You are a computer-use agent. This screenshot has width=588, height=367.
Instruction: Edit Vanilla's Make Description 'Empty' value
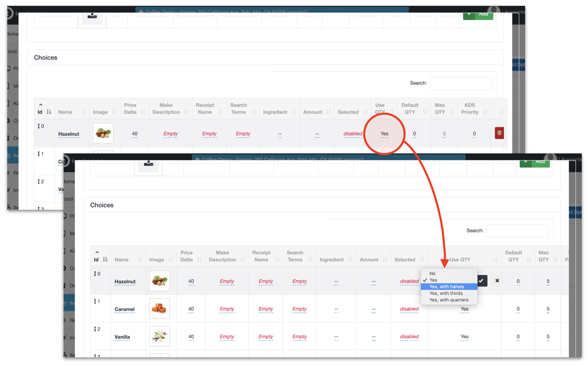[227, 337]
